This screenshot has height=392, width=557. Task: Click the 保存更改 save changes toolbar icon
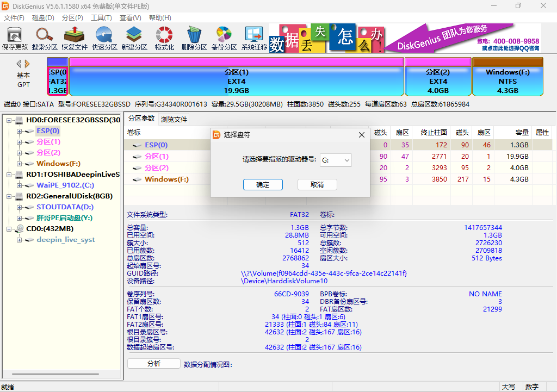point(15,39)
